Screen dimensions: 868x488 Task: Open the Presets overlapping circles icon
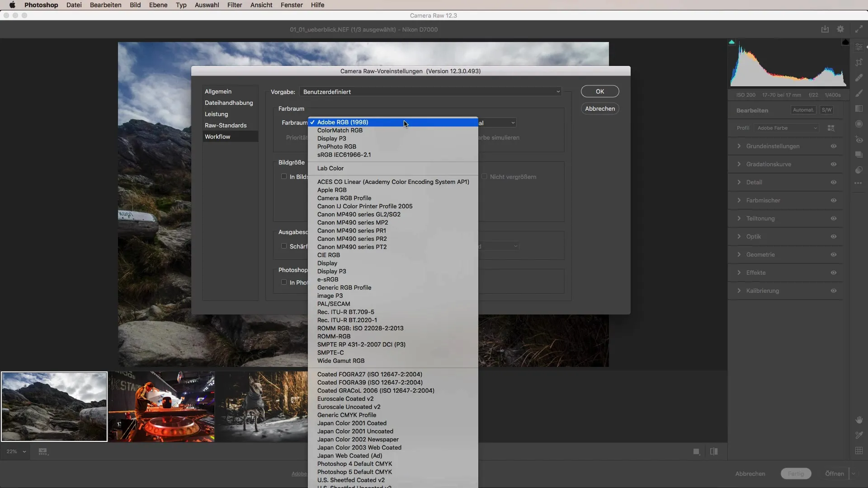pos(859,170)
